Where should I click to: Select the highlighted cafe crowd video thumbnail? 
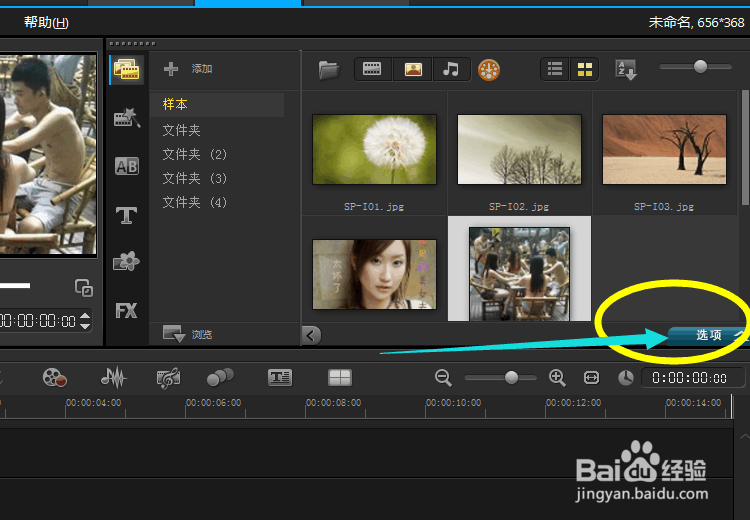[519, 274]
